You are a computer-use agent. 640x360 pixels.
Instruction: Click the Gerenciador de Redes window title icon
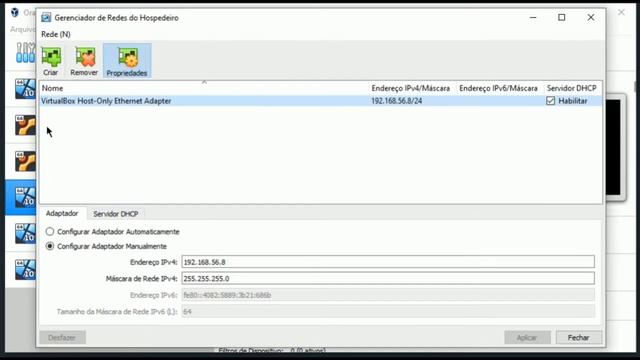click(46, 18)
